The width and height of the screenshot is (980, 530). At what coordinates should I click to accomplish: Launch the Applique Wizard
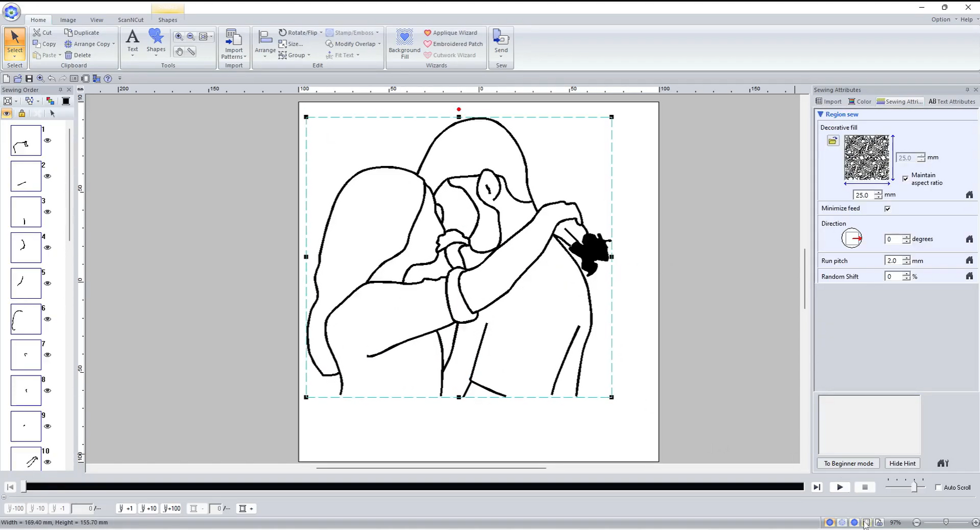click(450, 33)
